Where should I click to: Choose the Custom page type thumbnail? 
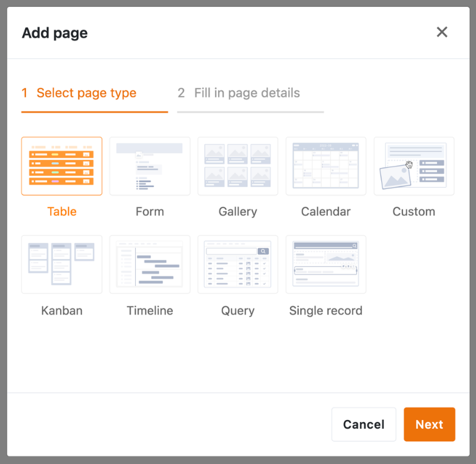click(414, 166)
